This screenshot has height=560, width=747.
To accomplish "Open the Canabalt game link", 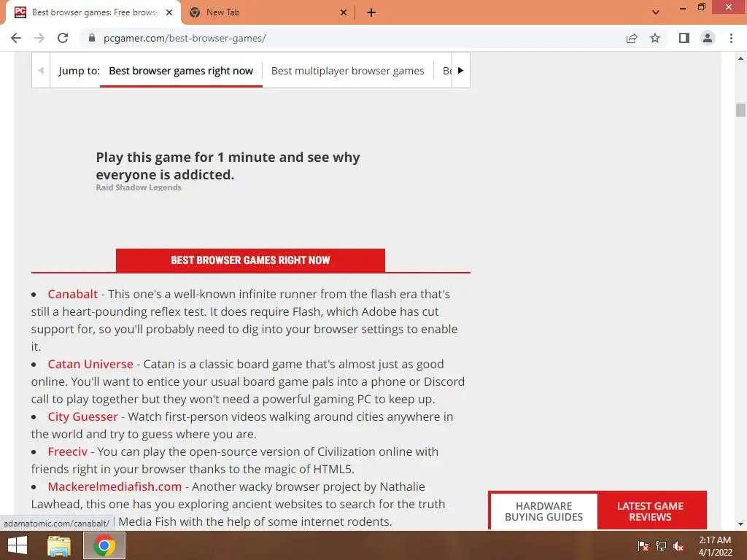I will point(72,295).
